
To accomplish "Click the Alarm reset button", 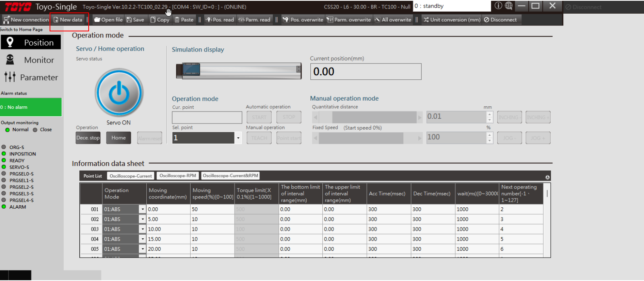I will click(x=150, y=138).
